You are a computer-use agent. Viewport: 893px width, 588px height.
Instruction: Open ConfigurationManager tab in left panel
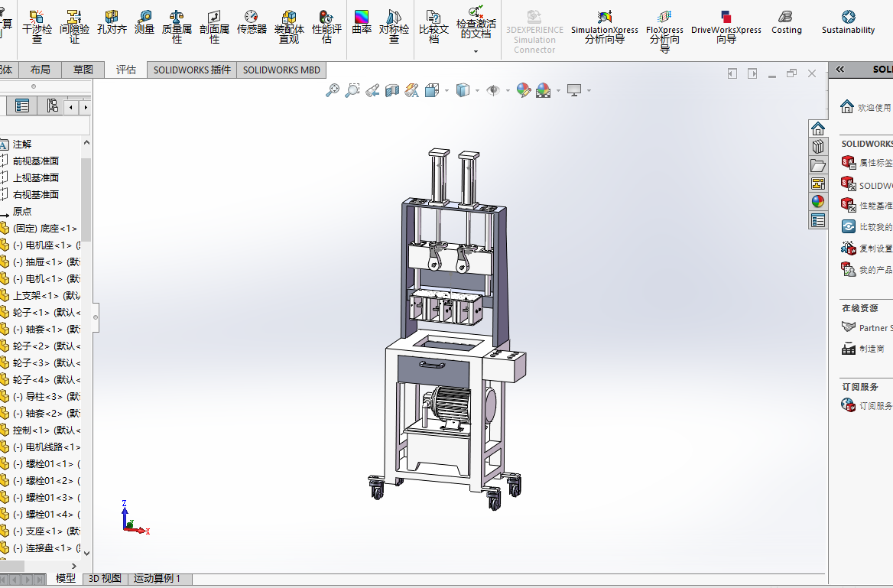(52, 106)
